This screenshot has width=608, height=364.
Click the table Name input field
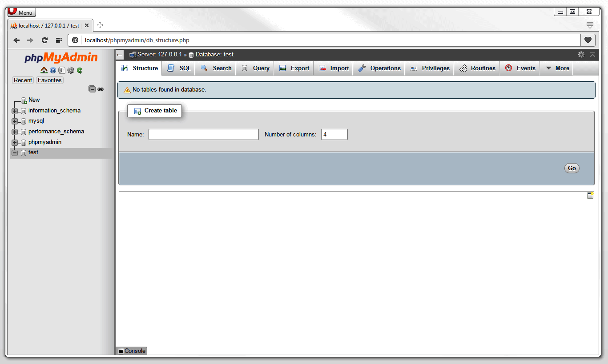(203, 134)
